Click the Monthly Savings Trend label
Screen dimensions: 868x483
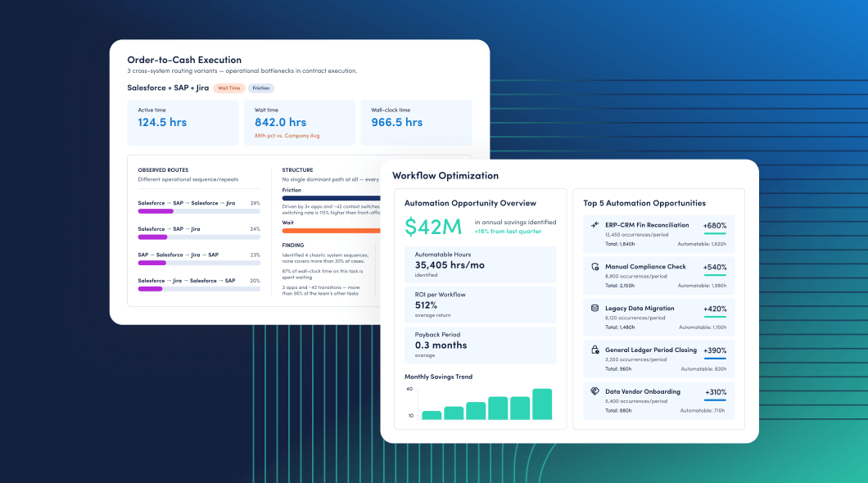tap(438, 377)
